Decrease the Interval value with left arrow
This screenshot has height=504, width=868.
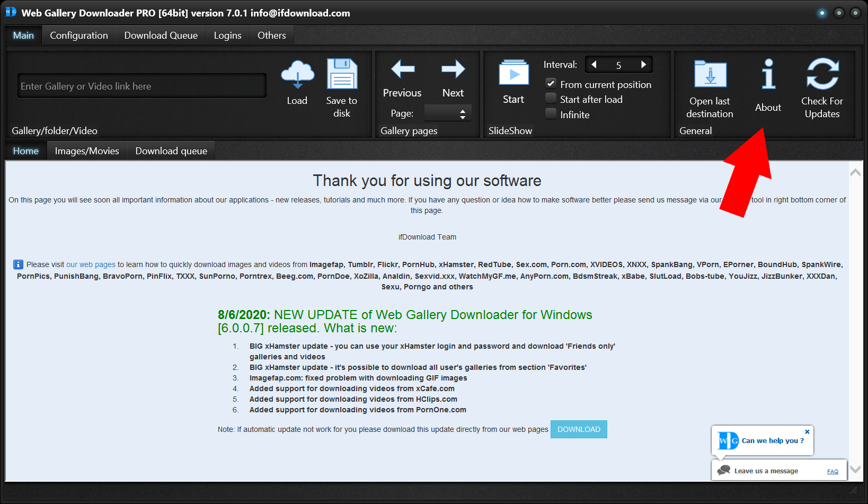pyautogui.click(x=594, y=65)
